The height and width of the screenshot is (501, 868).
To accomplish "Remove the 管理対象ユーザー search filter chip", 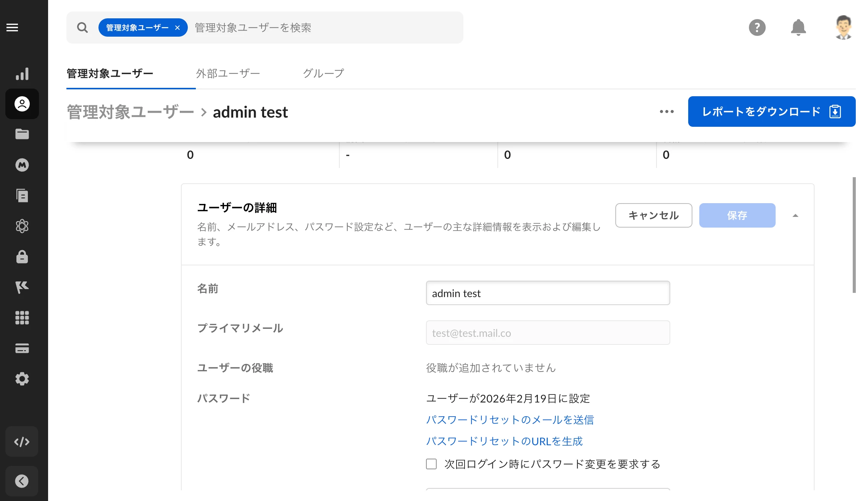I will [x=177, y=28].
